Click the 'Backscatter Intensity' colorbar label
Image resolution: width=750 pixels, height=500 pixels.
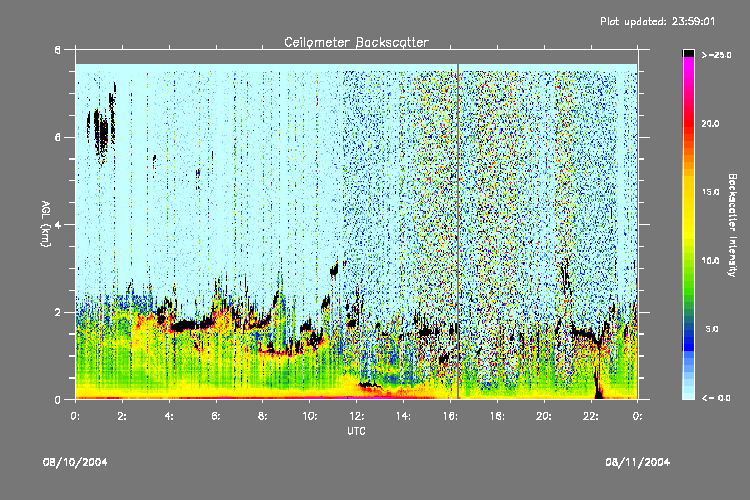click(x=732, y=225)
